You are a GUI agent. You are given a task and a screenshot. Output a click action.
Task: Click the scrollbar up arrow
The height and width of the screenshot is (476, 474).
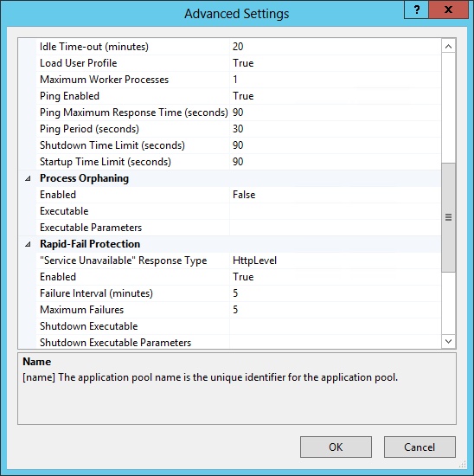449,47
